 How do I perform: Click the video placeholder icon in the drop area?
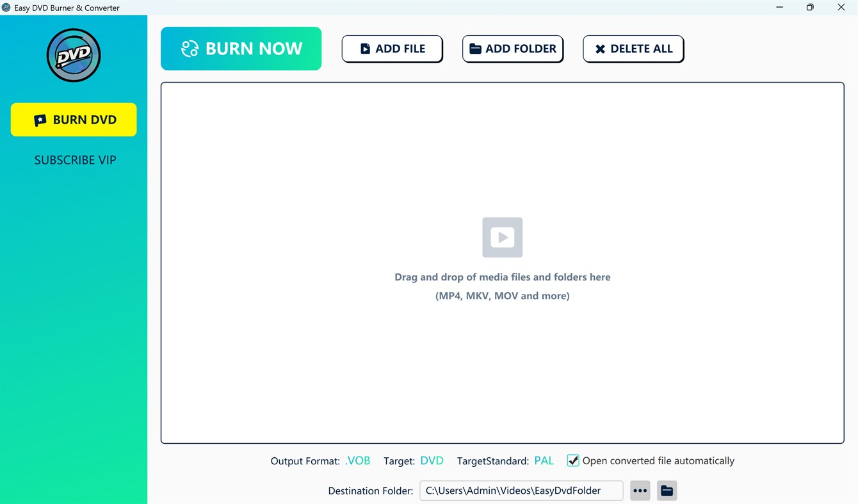pyautogui.click(x=502, y=237)
